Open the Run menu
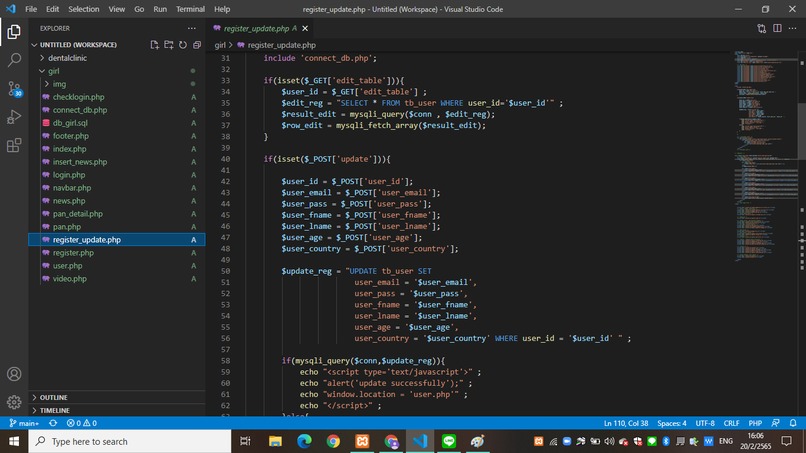The width and height of the screenshot is (806, 453). [x=160, y=9]
